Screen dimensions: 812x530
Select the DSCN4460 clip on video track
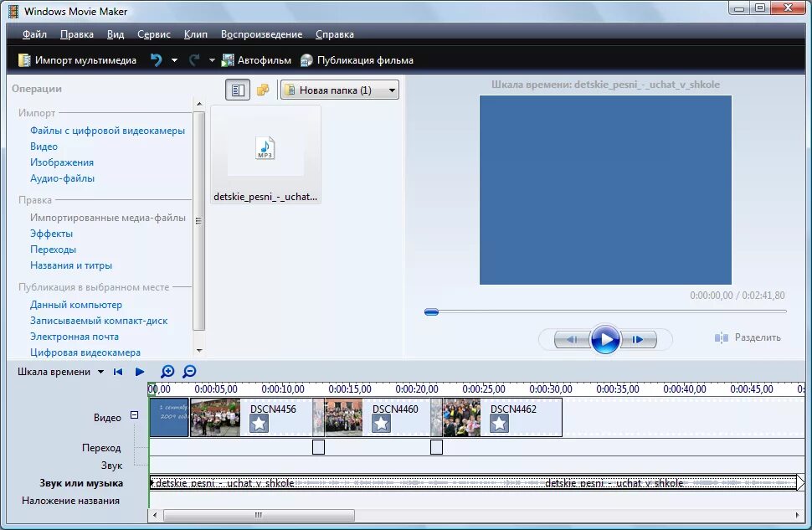coord(383,418)
